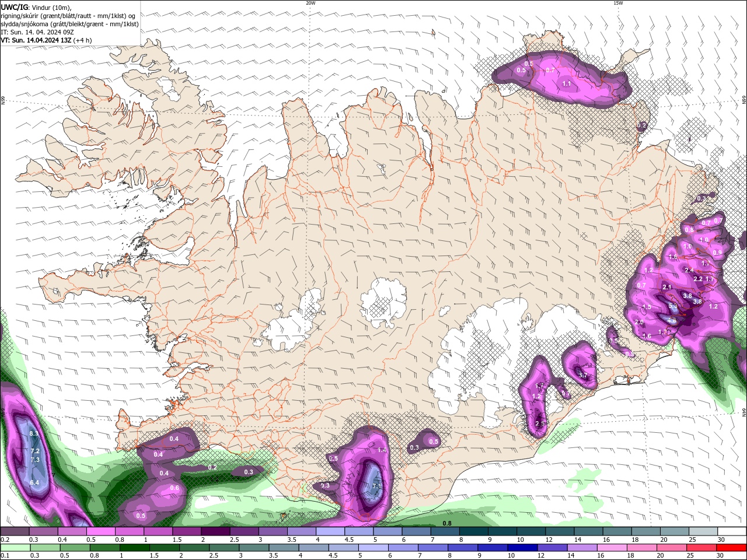The image size is (747, 560).
Task: Click the "1.1" snowfall value in the north
Action: pyautogui.click(x=567, y=84)
